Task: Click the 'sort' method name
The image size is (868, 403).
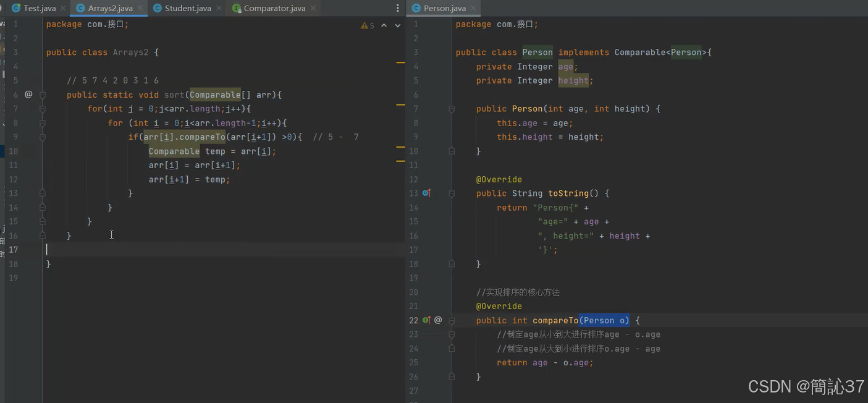Action: (x=174, y=95)
